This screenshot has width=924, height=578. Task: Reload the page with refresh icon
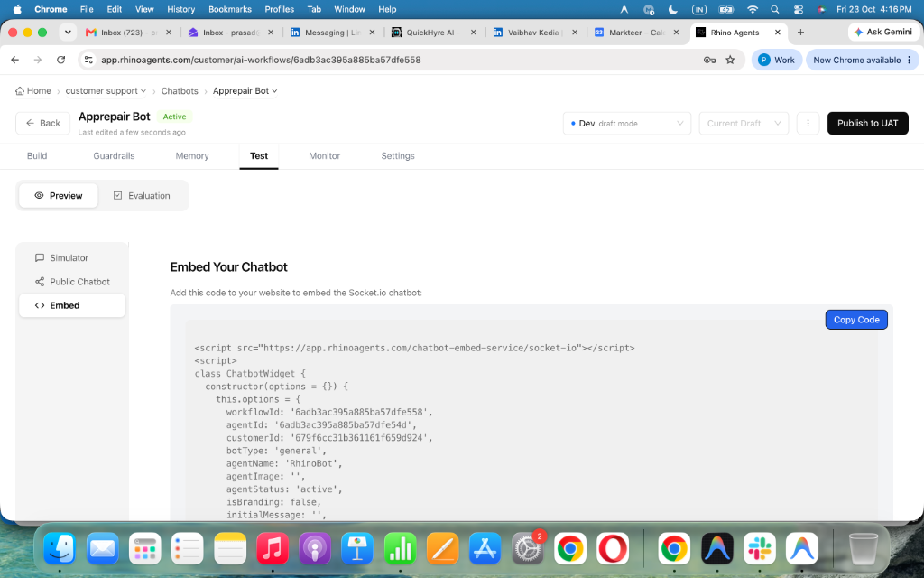tap(60, 60)
